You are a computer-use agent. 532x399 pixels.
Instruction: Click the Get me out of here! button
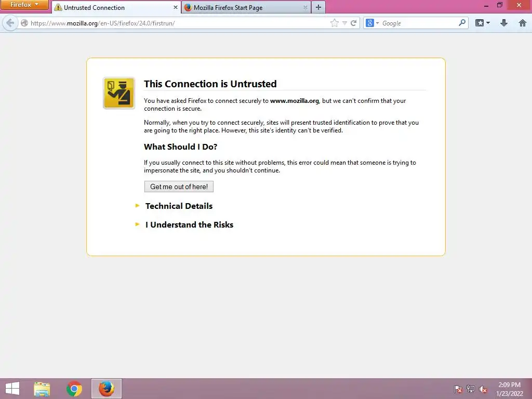pos(179,187)
